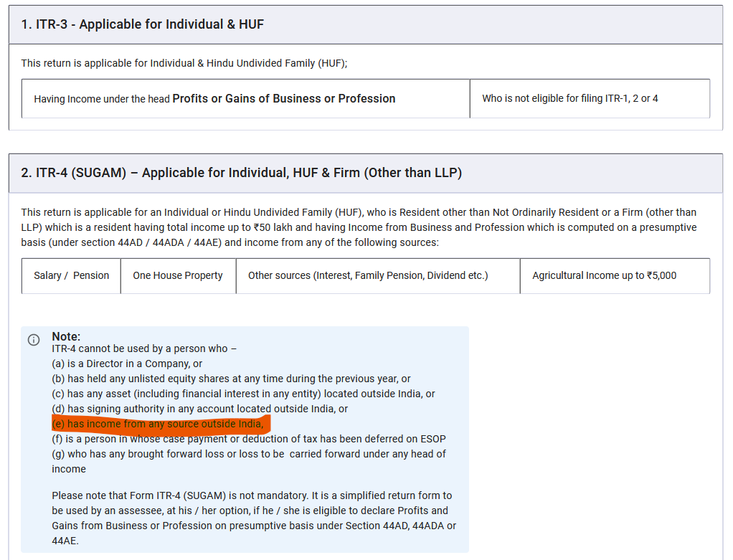Click the '(g)' brought forward loss line

[248, 454]
